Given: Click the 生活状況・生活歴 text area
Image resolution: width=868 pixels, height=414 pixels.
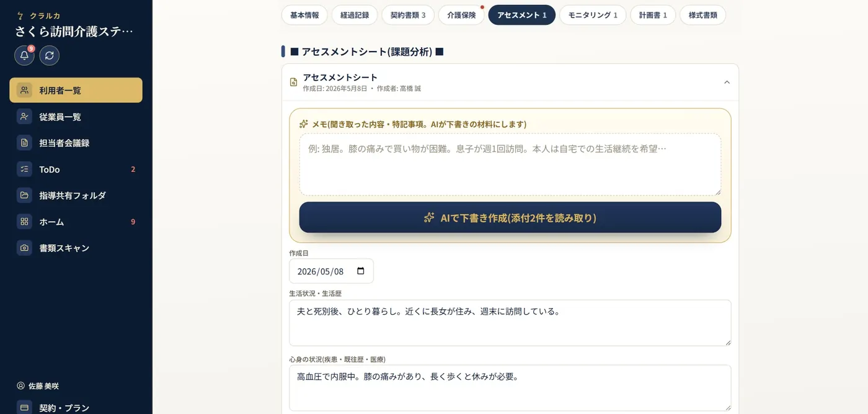Looking at the screenshot, I should click(510, 323).
